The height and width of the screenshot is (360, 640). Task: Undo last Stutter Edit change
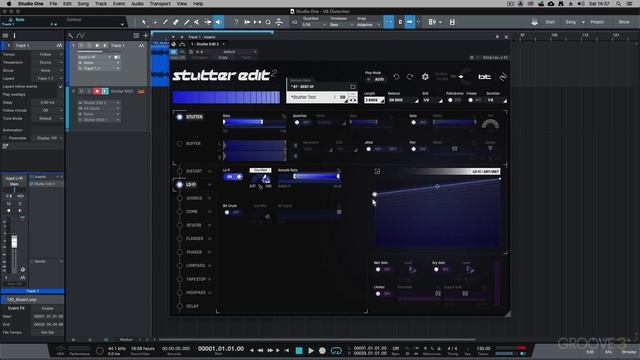396,77
